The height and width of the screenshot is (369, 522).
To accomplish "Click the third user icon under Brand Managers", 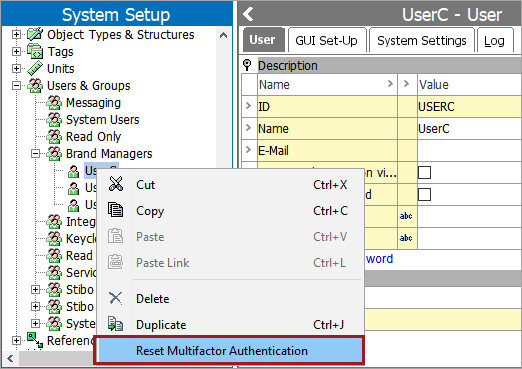I will (x=73, y=205).
